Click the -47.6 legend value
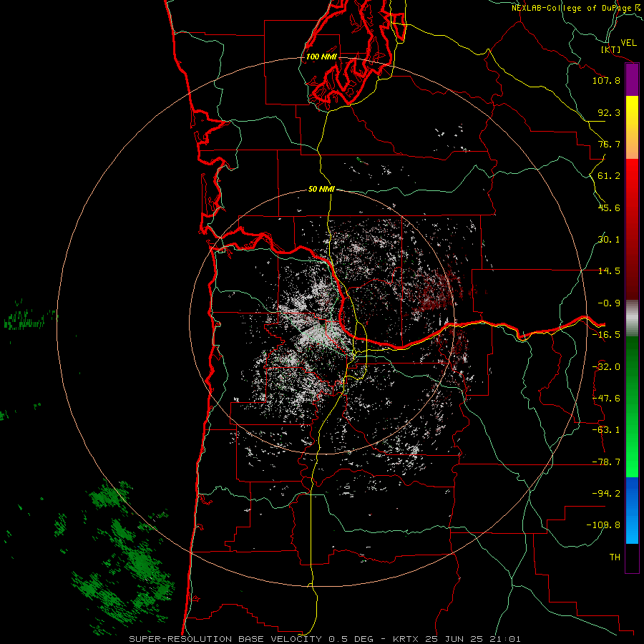 [x=606, y=399]
